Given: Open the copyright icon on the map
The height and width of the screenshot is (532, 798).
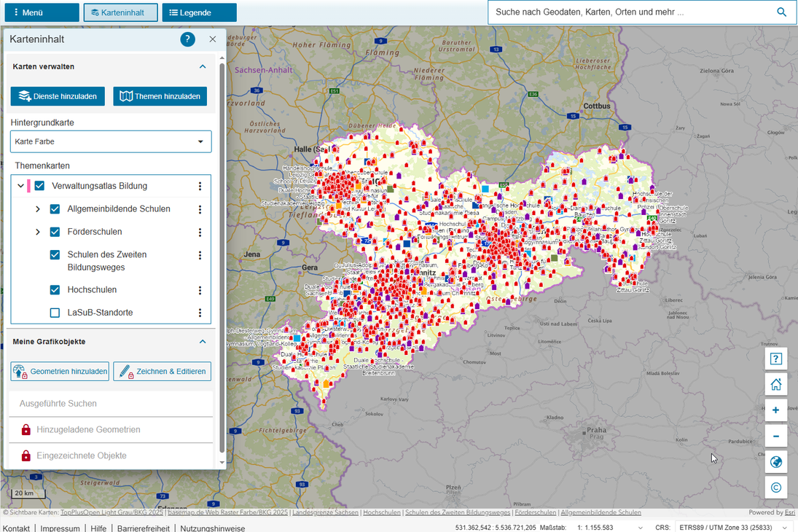Looking at the screenshot, I should click(x=775, y=486).
